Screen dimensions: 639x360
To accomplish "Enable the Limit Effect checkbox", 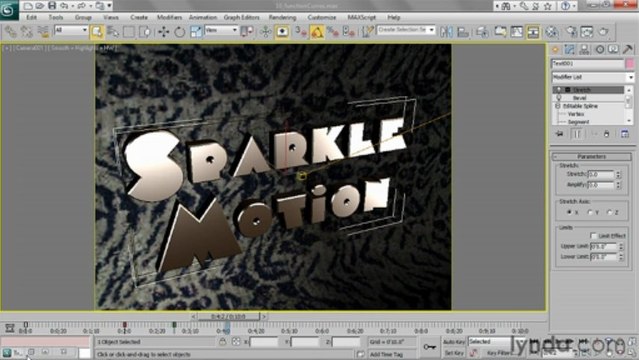I will pos(593,235).
